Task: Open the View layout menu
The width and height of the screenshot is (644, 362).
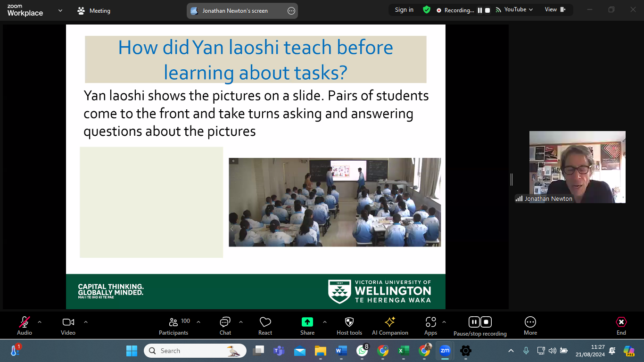Action: tap(554, 9)
